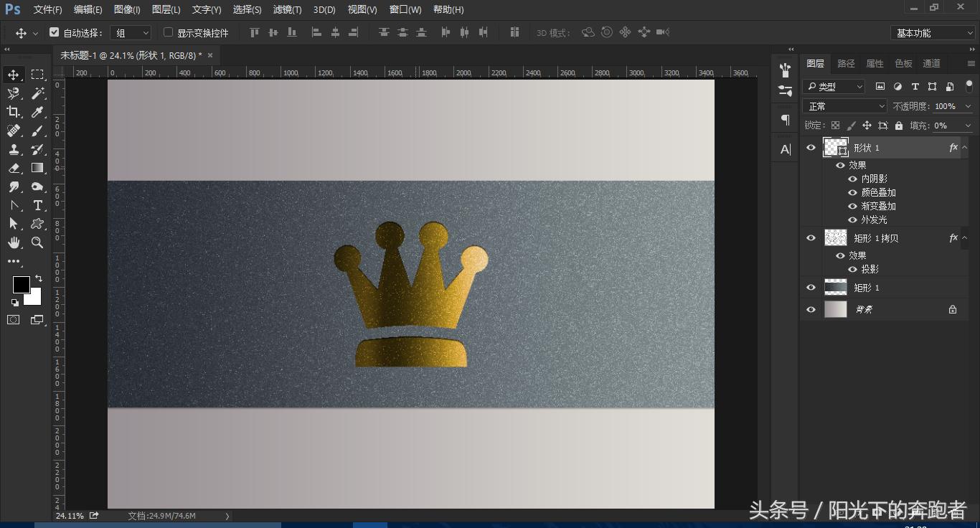Change the screen mode
Screen dimensions: 980x528
click(37, 320)
